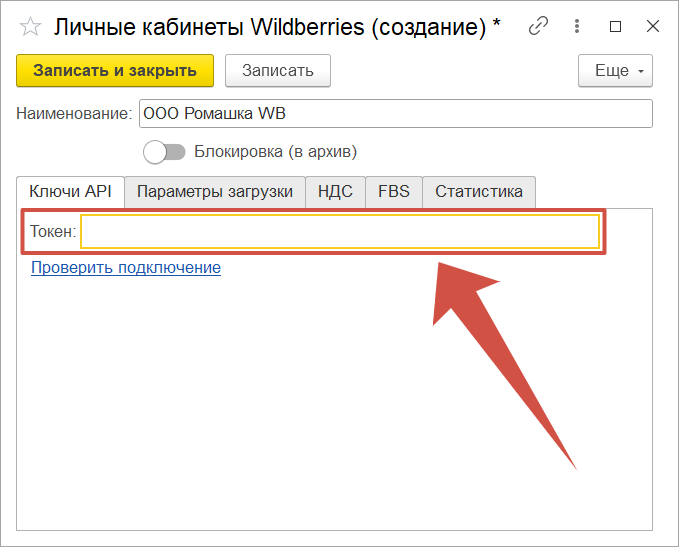The image size is (679, 547).
Task: Click the chain icon to get the link
Action: [539, 26]
